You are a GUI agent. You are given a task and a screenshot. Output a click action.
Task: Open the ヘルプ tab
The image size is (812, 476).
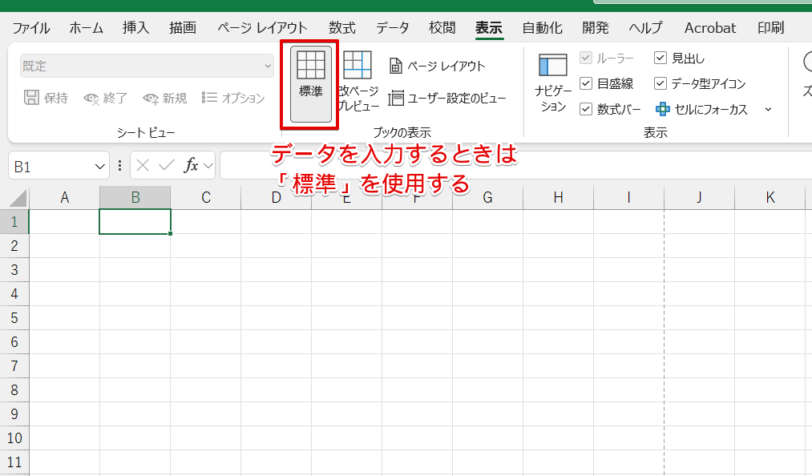645,28
